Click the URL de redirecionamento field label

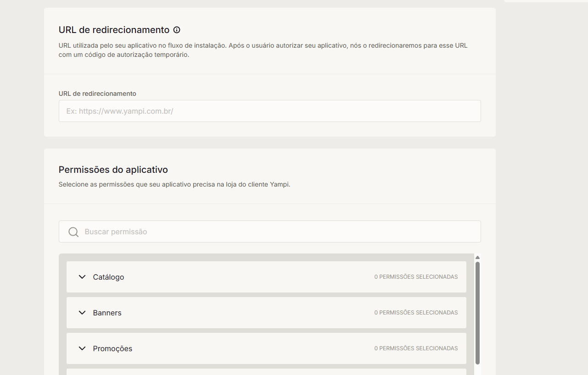(97, 94)
